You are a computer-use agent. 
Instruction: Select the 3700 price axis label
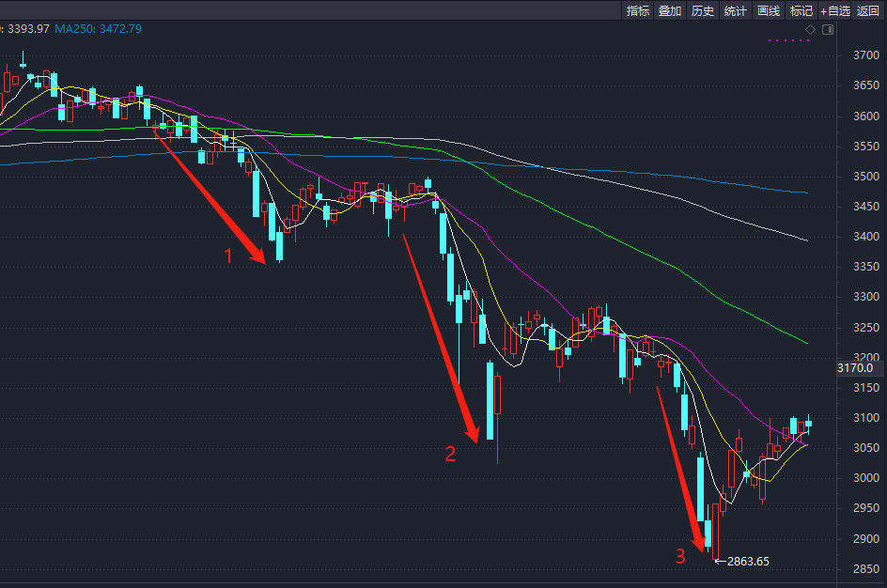[x=866, y=55]
